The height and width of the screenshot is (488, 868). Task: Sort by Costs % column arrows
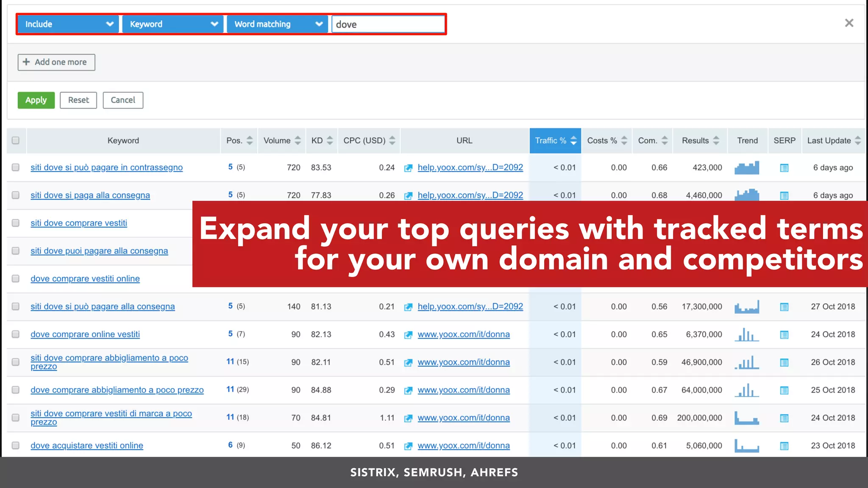[624, 140]
